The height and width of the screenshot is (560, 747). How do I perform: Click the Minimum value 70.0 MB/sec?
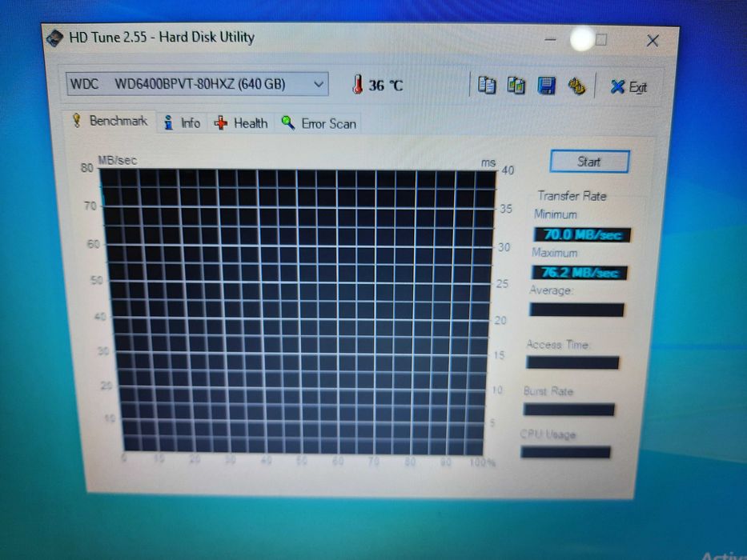pos(582,234)
